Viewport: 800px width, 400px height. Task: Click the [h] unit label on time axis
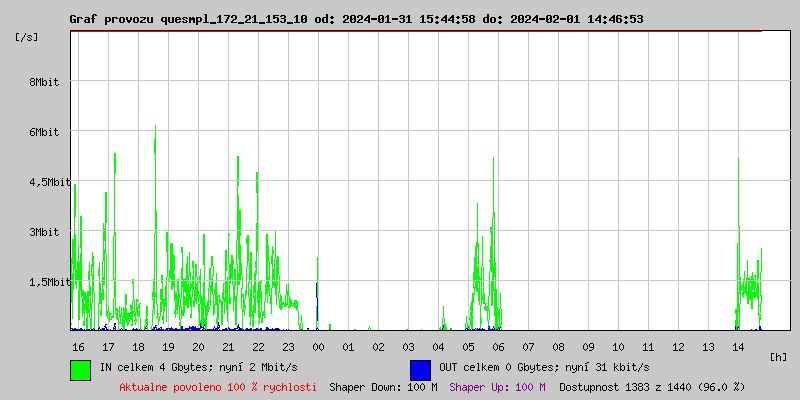(x=779, y=356)
